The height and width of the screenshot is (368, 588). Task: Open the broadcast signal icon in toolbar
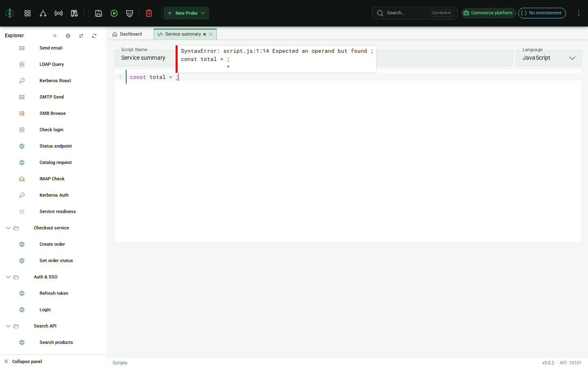58,13
